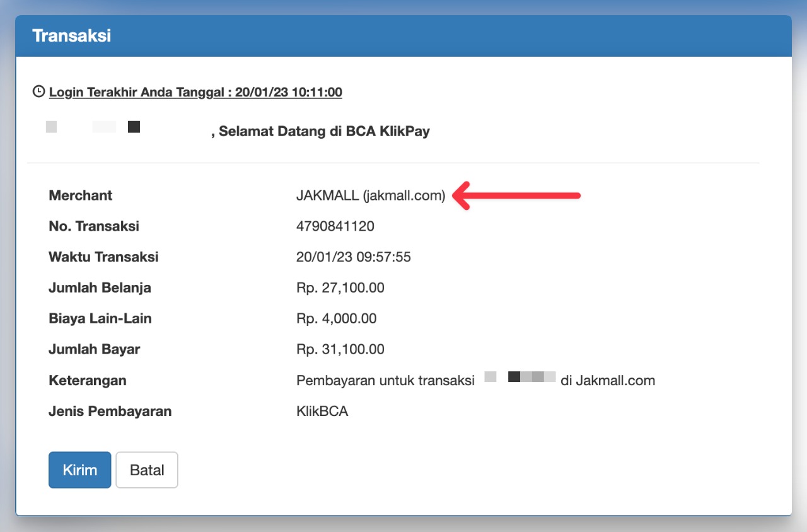Select the KlikBCA payment type value

(x=322, y=412)
